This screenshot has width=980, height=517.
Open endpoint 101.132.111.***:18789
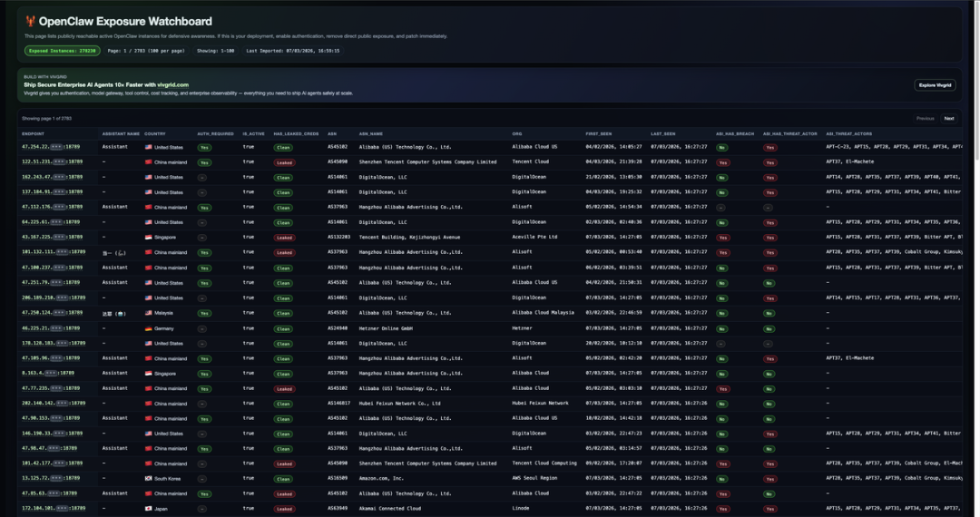point(54,252)
